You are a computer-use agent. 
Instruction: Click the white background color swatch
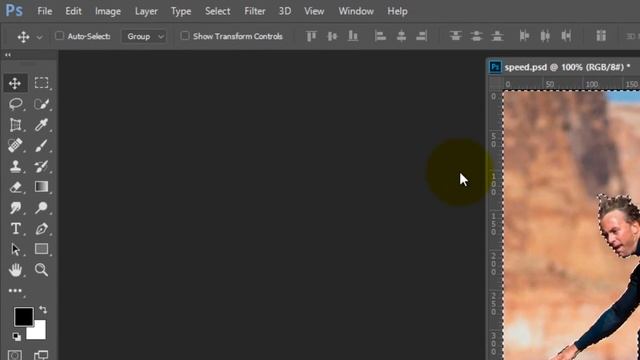(38, 332)
